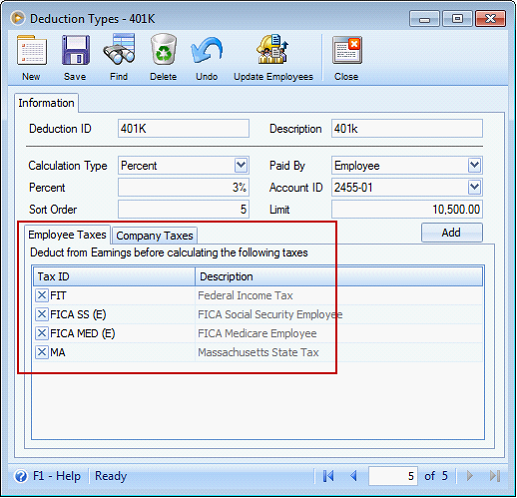Go to previous record arrow
This screenshot has height=498, width=517.
point(354,476)
